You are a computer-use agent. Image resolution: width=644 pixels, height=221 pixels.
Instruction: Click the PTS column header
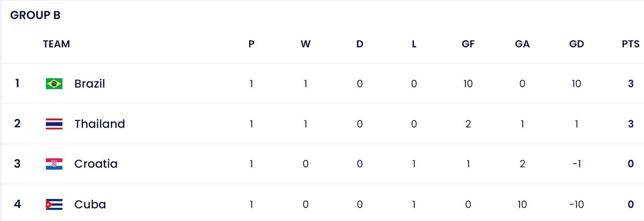630,44
